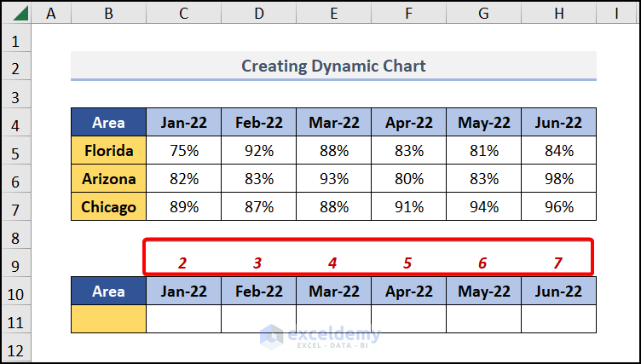Select the Apr-22 header in bottom table
This screenshot has width=641, height=364.
coord(408,292)
